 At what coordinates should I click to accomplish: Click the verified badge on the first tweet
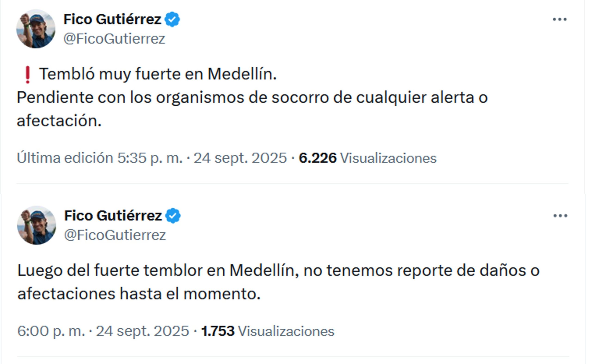click(172, 19)
